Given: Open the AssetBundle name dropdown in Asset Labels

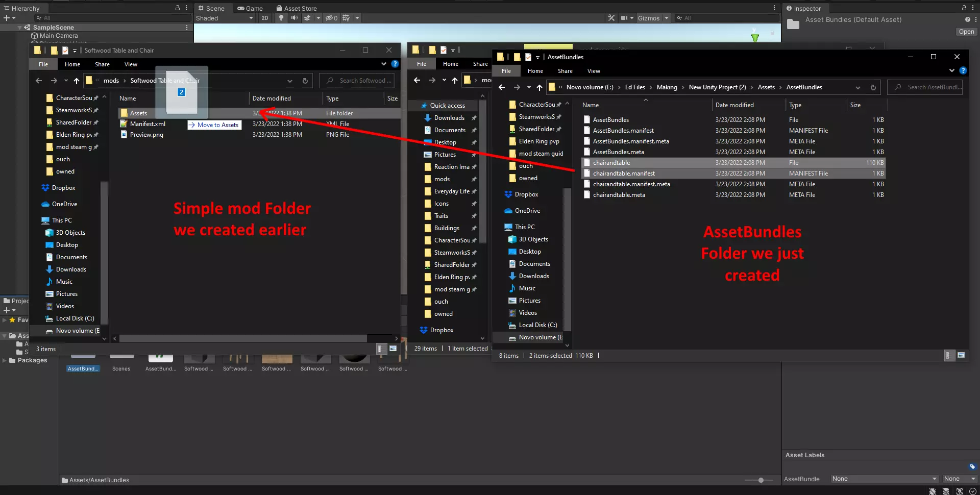Looking at the screenshot, I should click(x=885, y=479).
